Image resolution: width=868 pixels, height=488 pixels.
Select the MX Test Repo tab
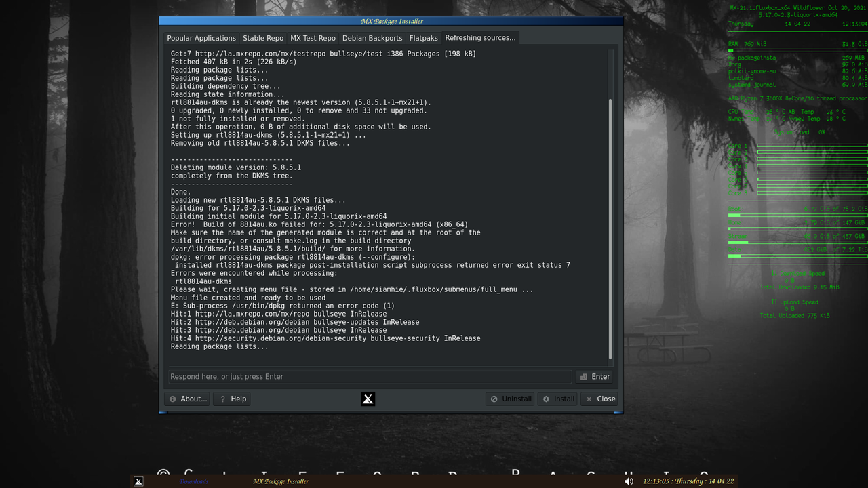313,38
